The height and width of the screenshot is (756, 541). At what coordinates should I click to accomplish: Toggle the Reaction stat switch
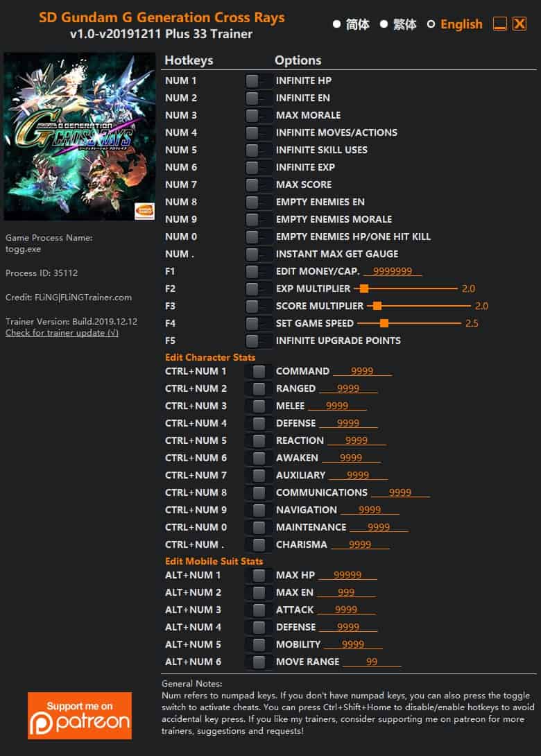(259, 440)
